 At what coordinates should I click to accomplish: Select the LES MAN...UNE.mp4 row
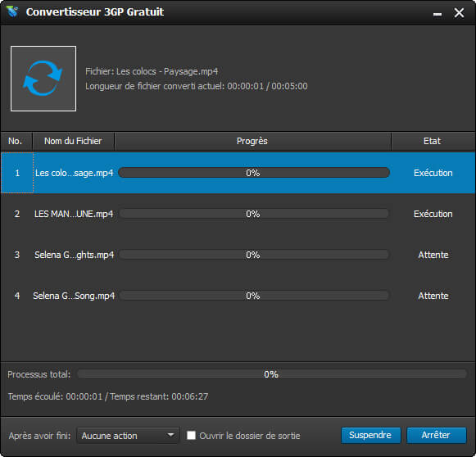tap(238, 214)
